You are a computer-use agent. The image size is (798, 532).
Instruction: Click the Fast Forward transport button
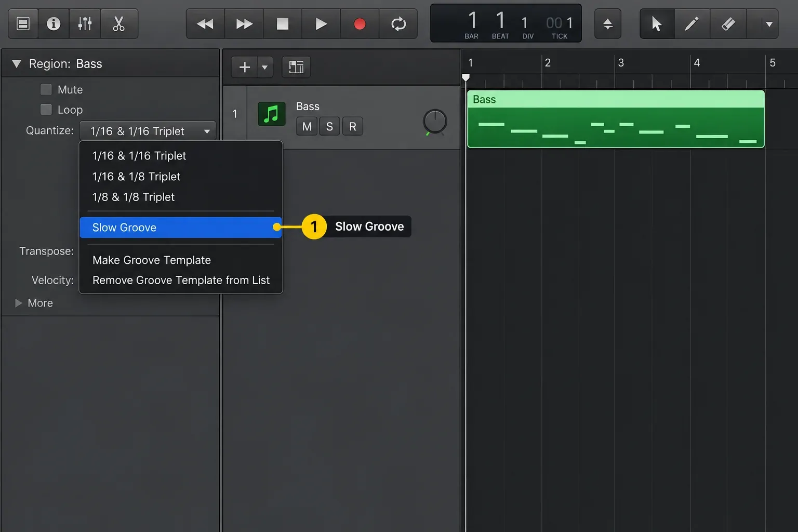[x=244, y=24]
